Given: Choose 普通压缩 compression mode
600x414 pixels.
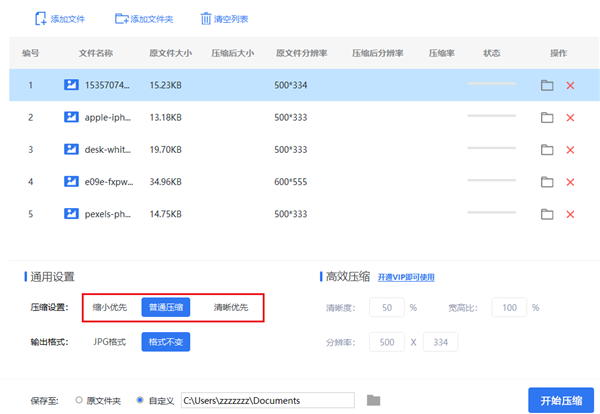Looking at the screenshot, I should click(166, 307).
